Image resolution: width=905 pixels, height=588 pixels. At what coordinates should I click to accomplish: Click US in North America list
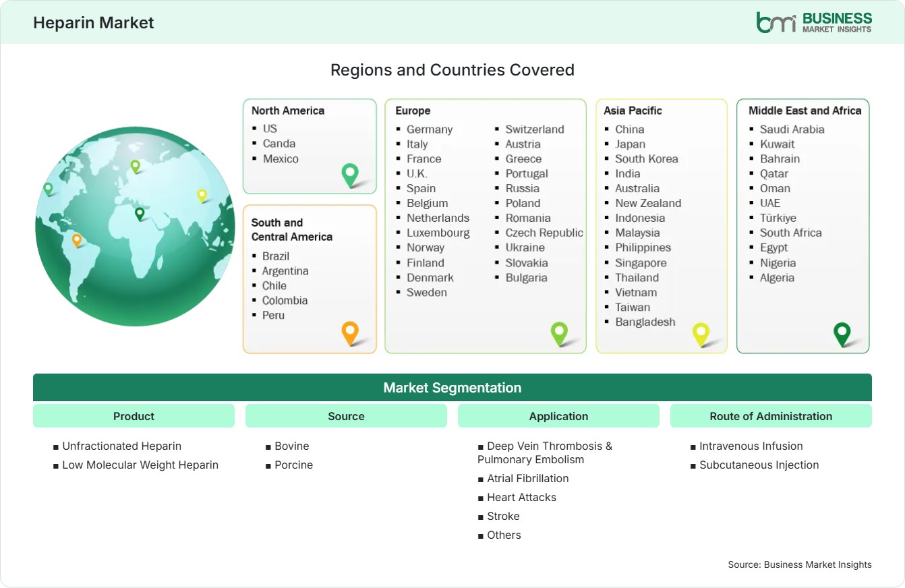click(270, 128)
